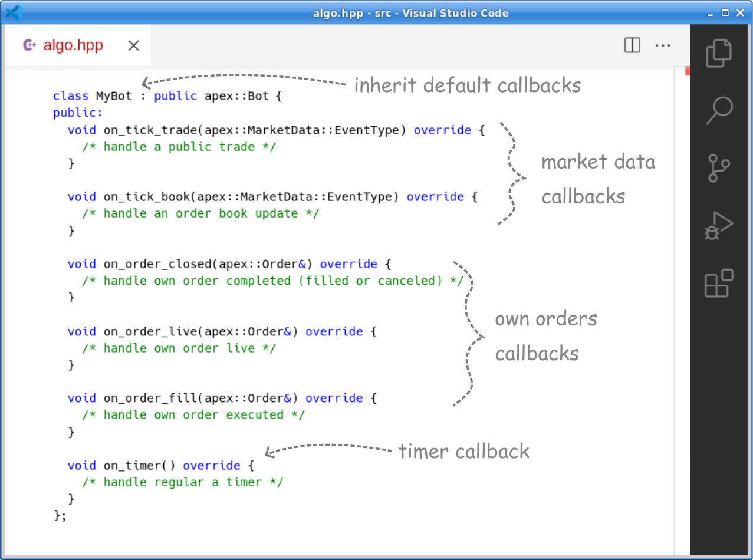Image resolution: width=753 pixels, height=560 pixels.
Task: Maximize the Visual Studio Code window
Action: tap(725, 12)
